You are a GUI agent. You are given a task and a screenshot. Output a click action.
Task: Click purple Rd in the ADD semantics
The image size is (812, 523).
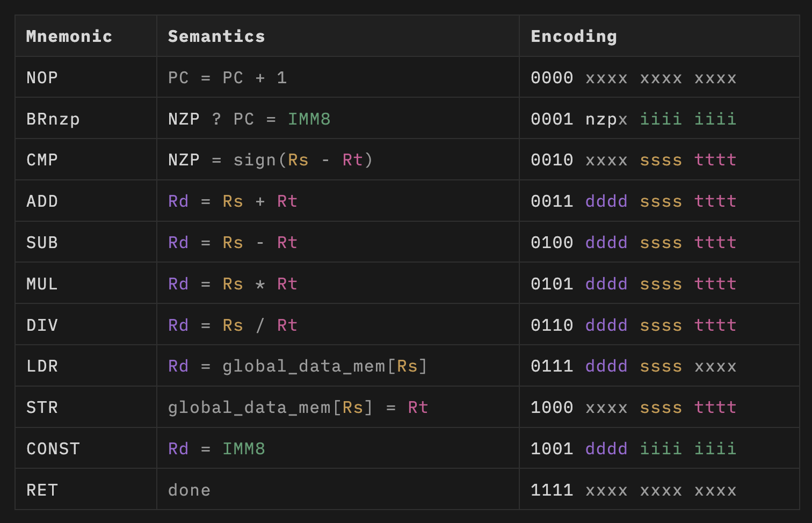(178, 201)
